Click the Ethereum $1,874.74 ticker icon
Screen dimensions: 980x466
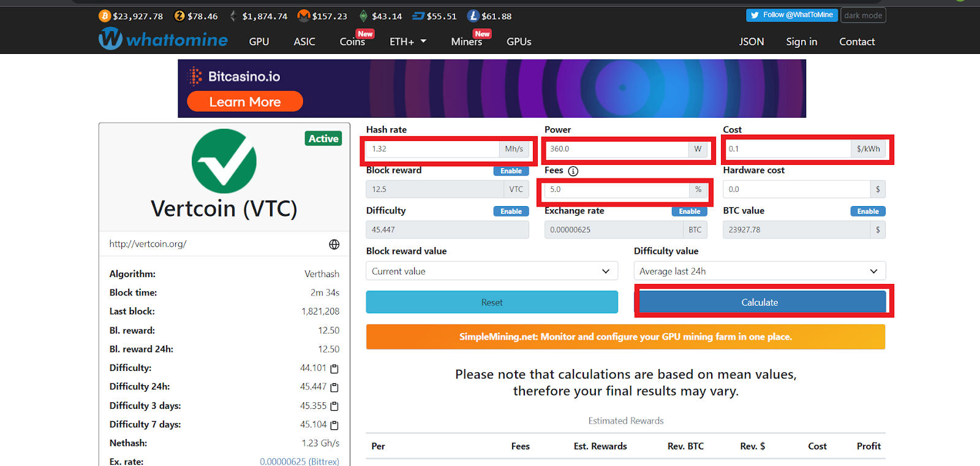(x=233, y=16)
